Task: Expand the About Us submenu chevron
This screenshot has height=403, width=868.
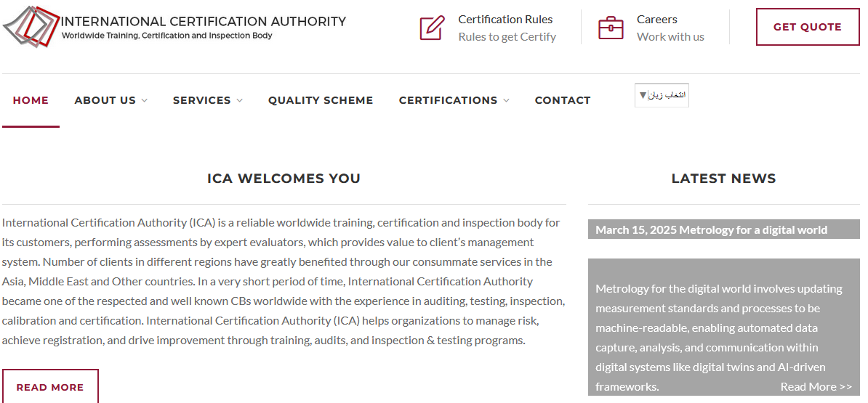Action: point(145,100)
